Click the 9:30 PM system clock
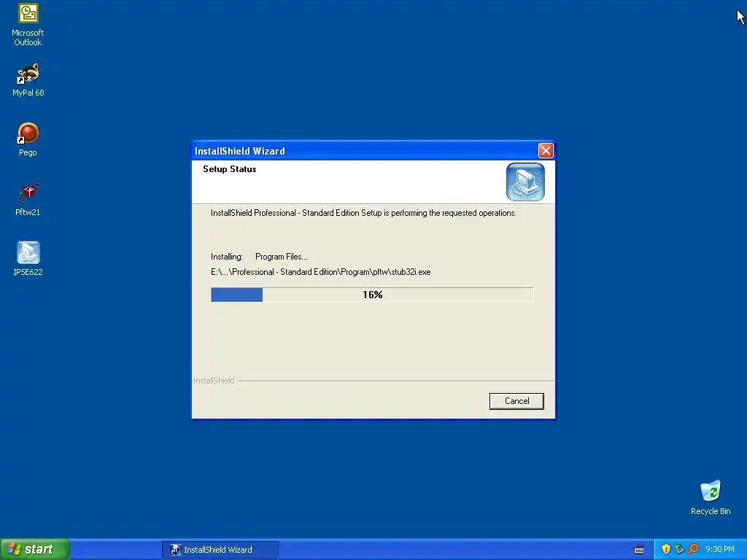747x560 pixels. pos(720,549)
